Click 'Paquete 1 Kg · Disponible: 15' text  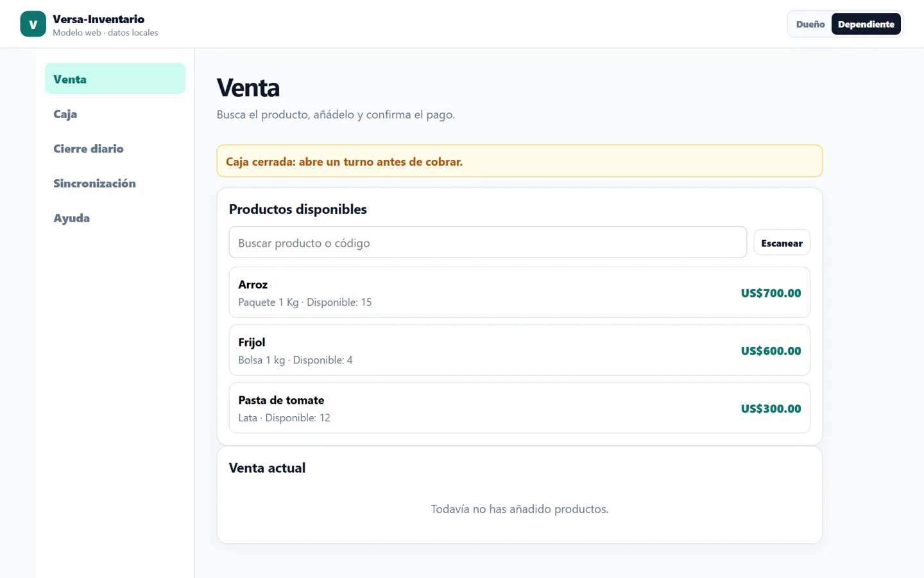click(305, 302)
